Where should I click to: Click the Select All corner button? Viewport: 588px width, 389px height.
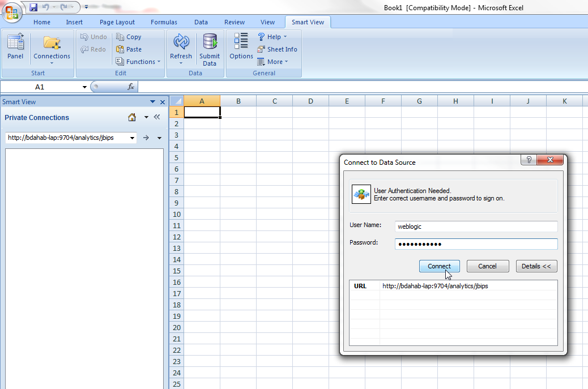pos(177,101)
